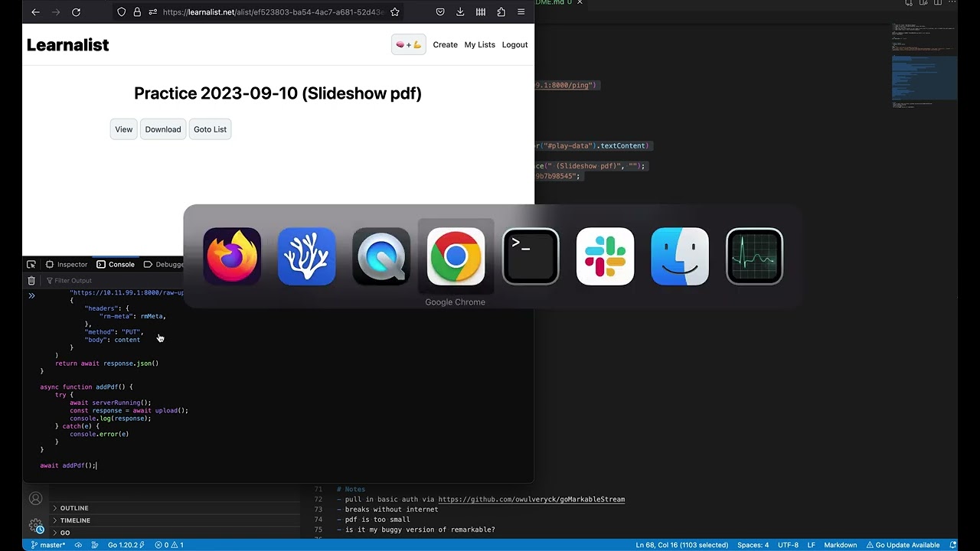Viewport: 980px width, 551px height.
Task: Change language mode via Markdown item
Action: point(840,545)
